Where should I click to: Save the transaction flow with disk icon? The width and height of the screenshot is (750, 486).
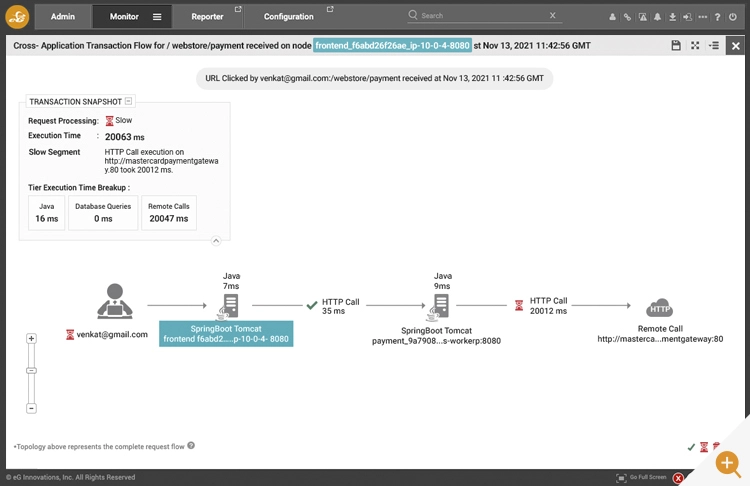coord(676,45)
